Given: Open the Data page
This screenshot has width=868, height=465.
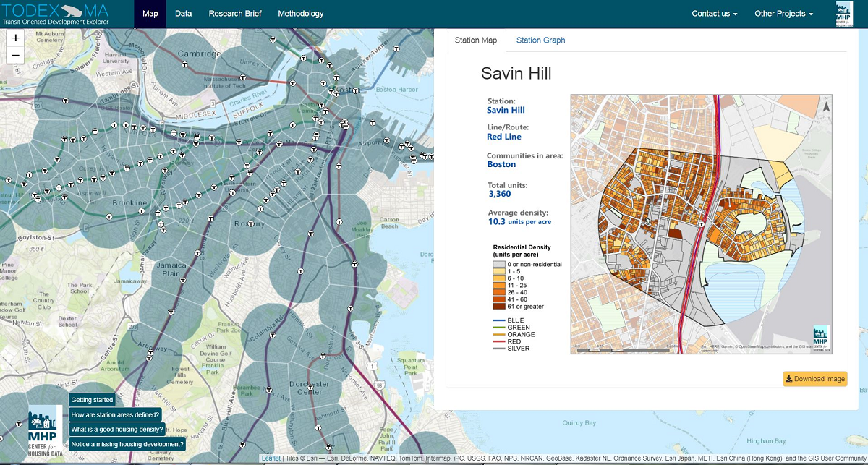Looking at the screenshot, I should [x=183, y=14].
